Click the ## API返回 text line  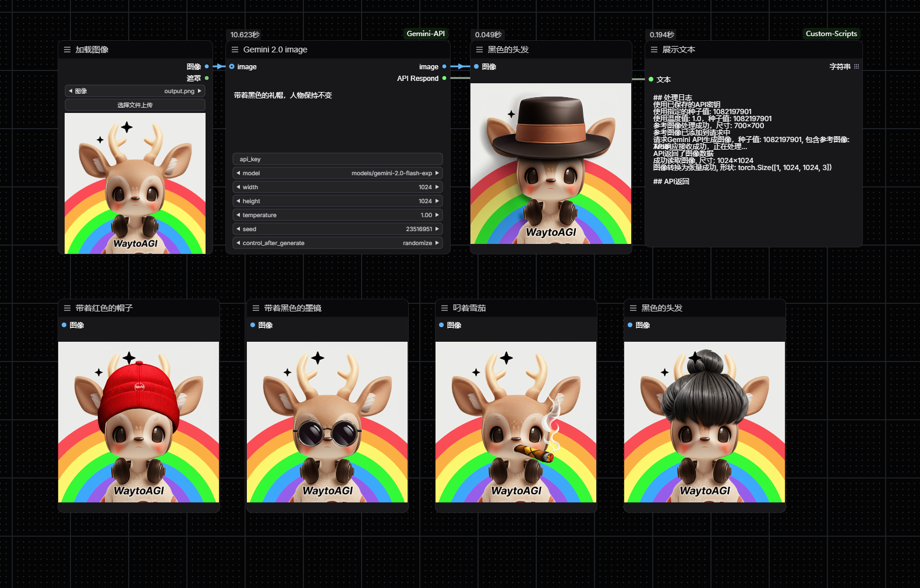(671, 182)
